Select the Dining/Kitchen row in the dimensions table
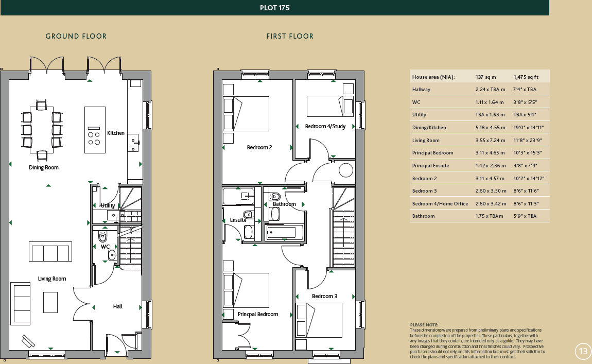This screenshot has height=364, width=592. click(x=479, y=127)
